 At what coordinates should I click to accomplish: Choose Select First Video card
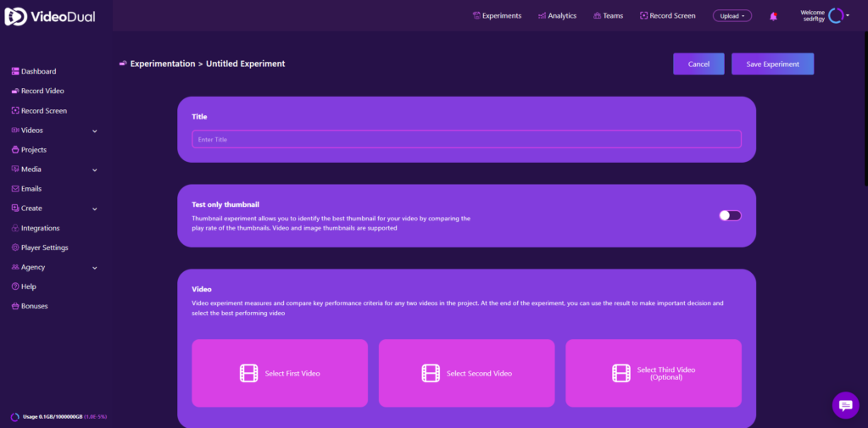pyautogui.click(x=280, y=373)
